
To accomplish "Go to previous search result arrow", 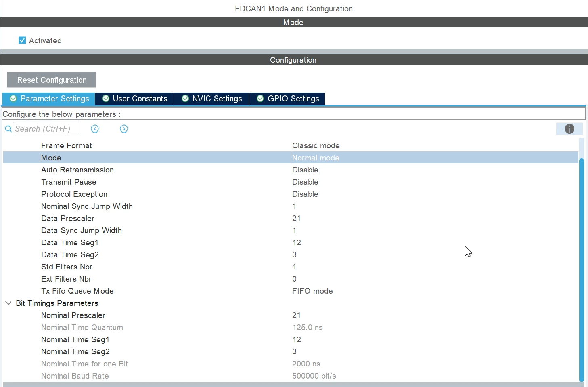I will pyautogui.click(x=95, y=129).
